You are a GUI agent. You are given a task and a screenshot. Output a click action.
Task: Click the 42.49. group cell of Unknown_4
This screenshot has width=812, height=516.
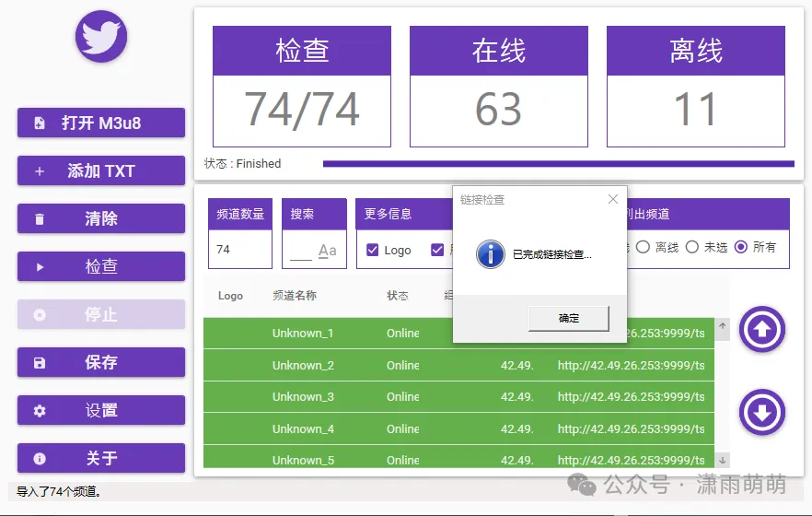coord(516,429)
